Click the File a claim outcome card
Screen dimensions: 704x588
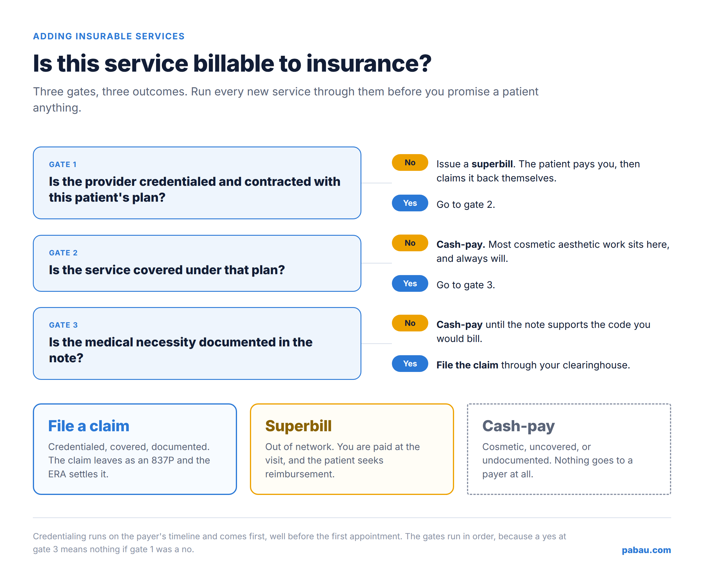tap(135, 449)
